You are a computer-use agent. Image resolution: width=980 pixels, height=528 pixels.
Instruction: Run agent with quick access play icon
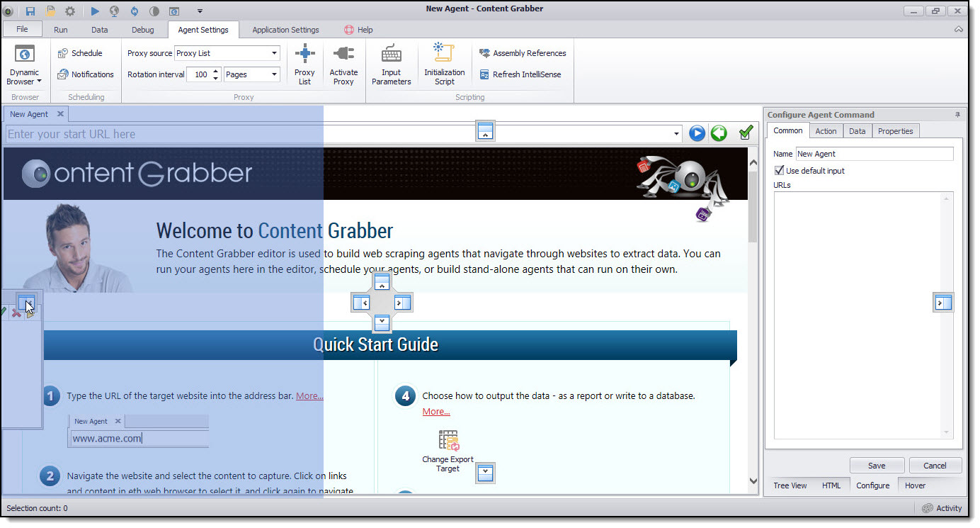[95, 11]
